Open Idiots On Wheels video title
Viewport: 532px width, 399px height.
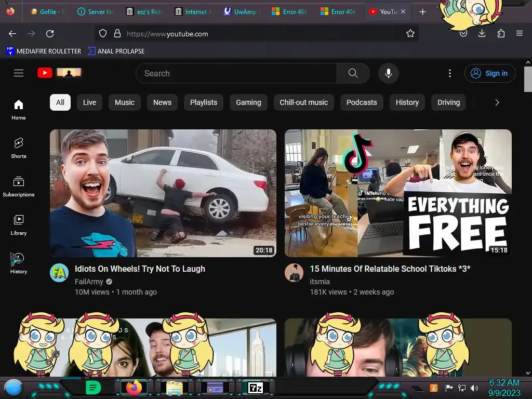pos(140,269)
